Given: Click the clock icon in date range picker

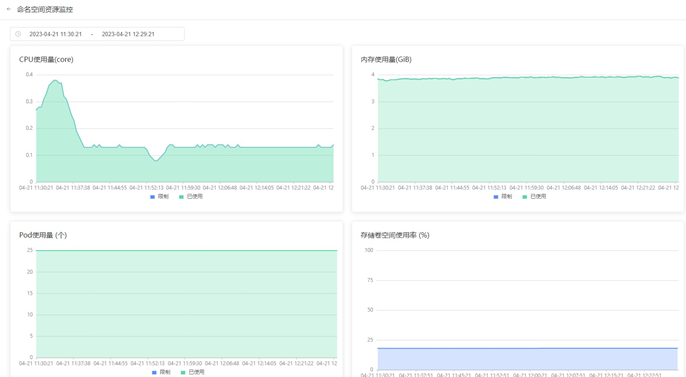Looking at the screenshot, I should pos(18,34).
